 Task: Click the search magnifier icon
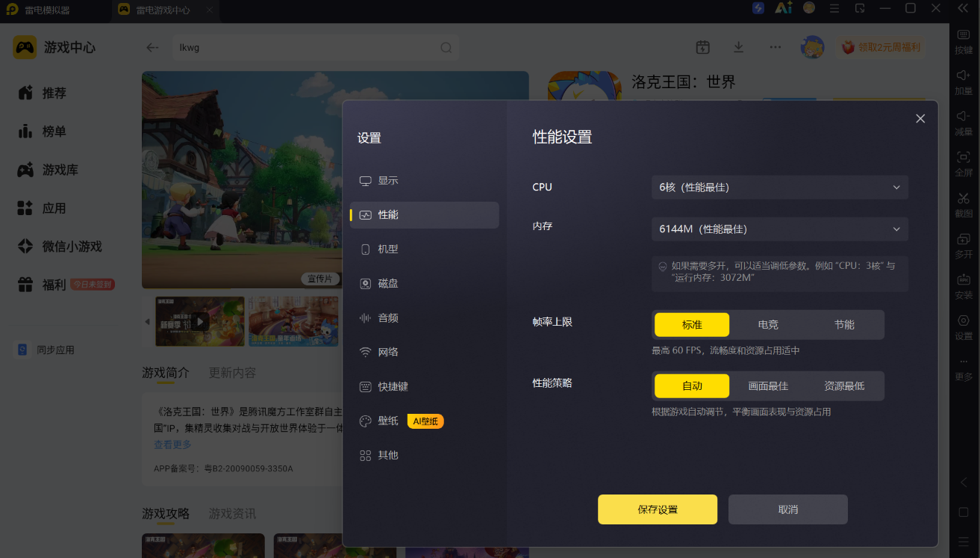tap(446, 48)
